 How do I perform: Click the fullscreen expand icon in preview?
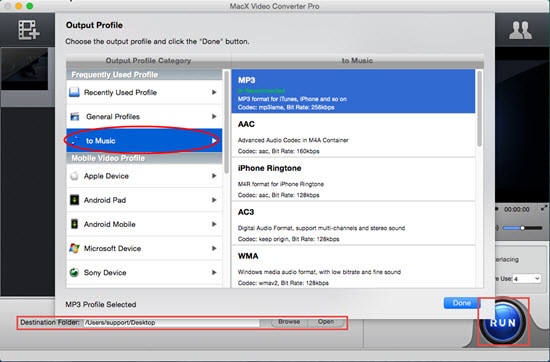(x=544, y=208)
